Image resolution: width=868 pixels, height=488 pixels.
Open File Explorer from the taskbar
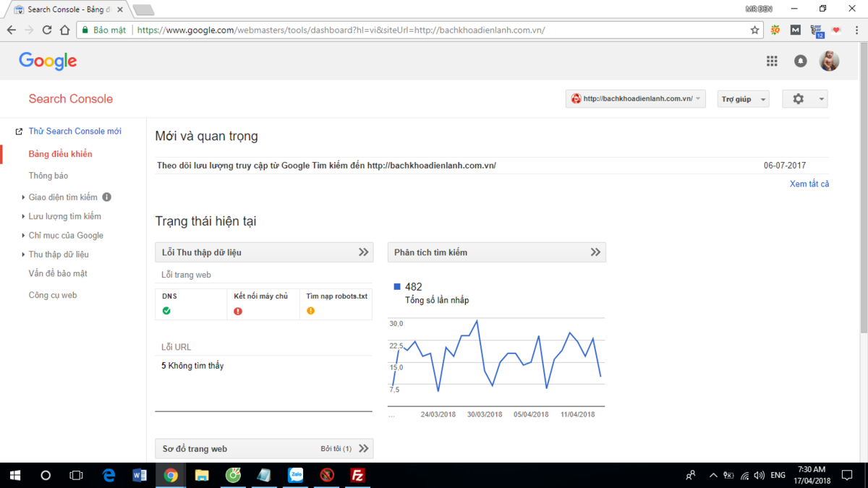[202, 475]
